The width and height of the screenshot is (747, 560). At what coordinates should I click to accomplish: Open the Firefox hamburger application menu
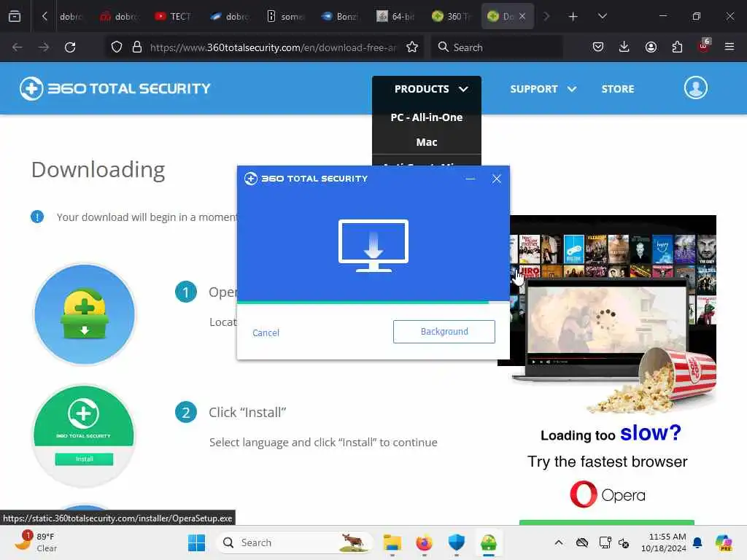click(729, 47)
